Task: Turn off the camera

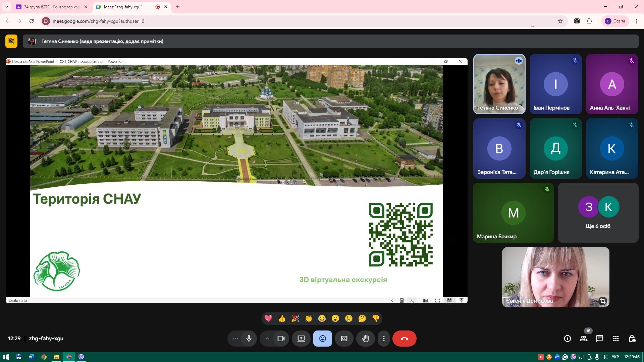Action: pyautogui.click(x=281, y=339)
